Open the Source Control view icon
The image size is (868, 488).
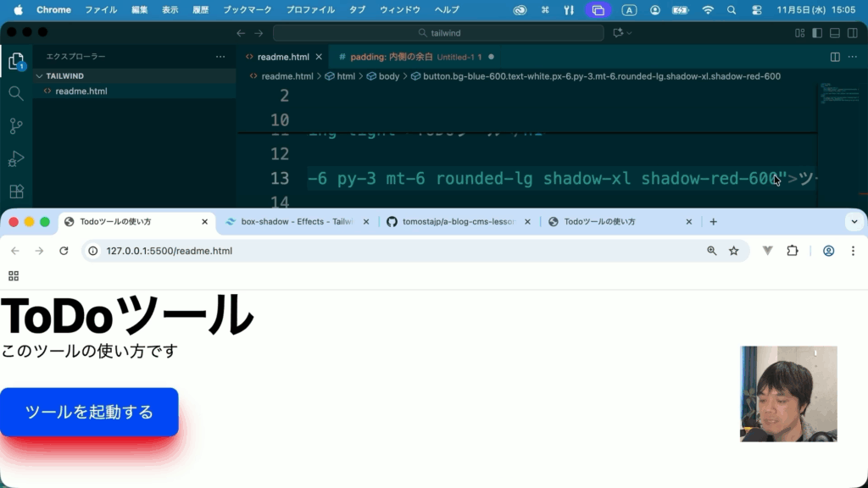pyautogui.click(x=15, y=126)
